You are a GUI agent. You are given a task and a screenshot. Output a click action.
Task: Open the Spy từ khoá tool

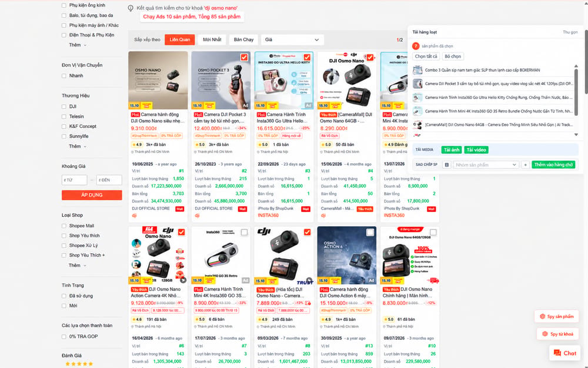click(x=557, y=334)
